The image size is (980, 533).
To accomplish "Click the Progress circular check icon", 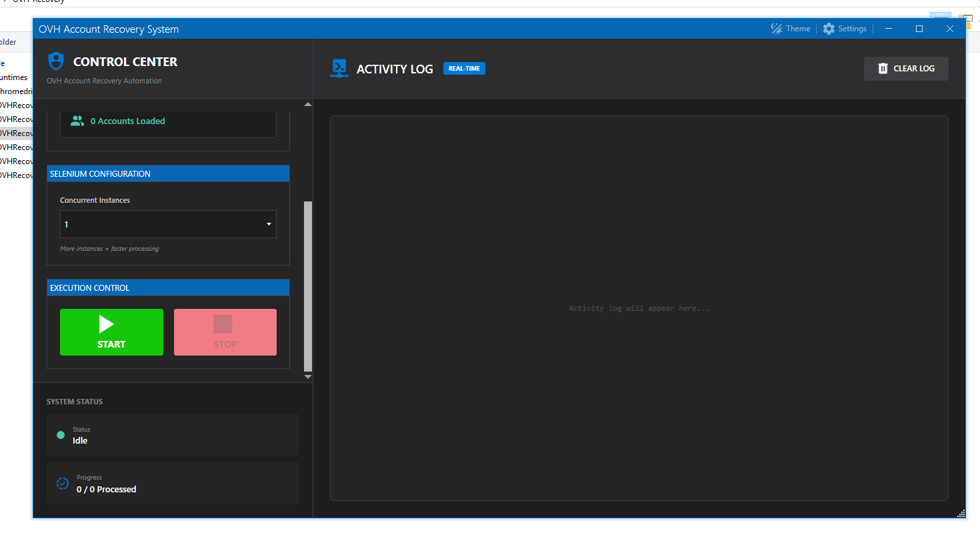I will click(62, 484).
